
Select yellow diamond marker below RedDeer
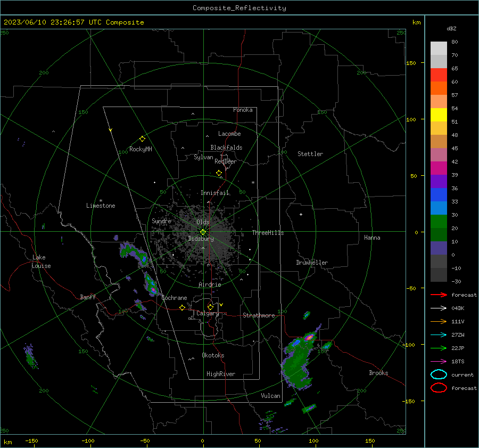click(x=219, y=173)
